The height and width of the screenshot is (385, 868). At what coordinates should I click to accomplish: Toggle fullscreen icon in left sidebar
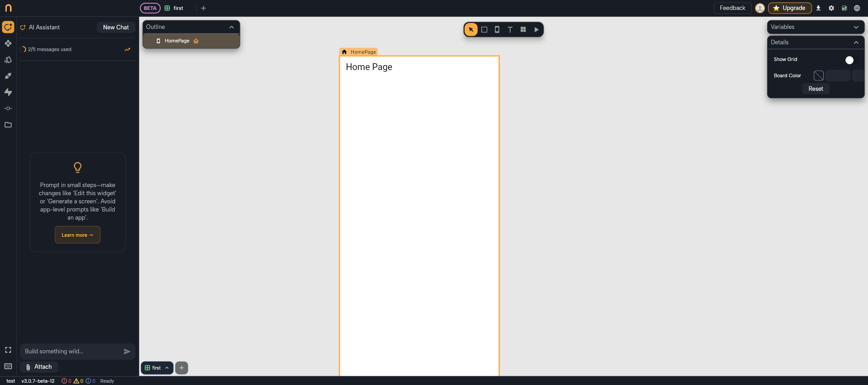(x=8, y=350)
